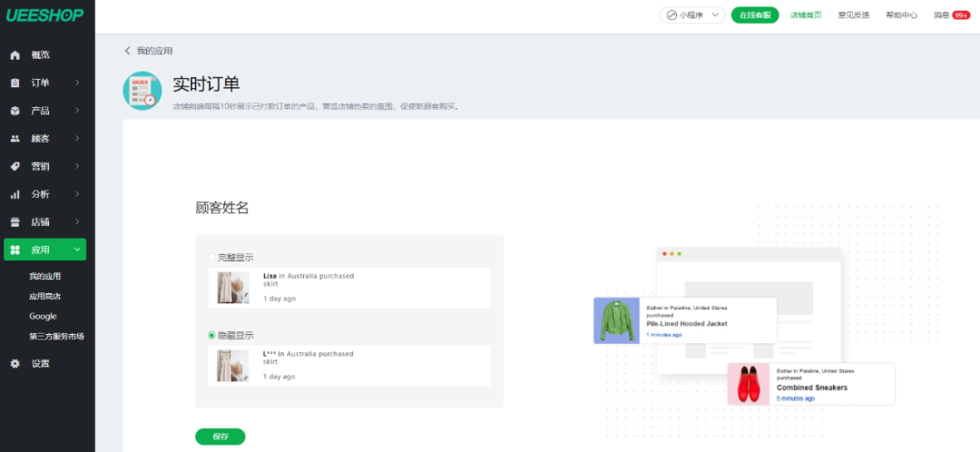
Task: Open 第三方服务市场 in sidebar
Action: tap(56, 337)
